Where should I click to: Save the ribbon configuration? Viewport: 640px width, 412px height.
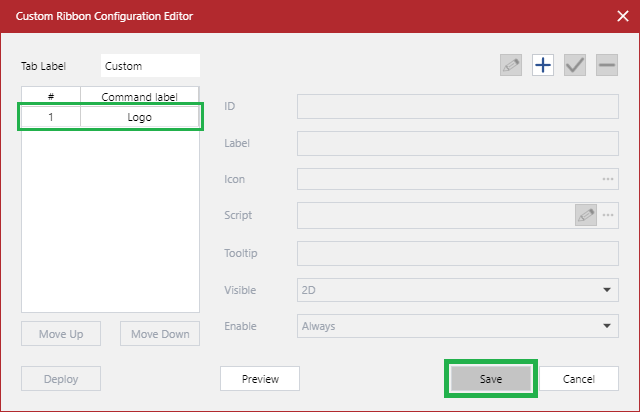tap(490, 379)
